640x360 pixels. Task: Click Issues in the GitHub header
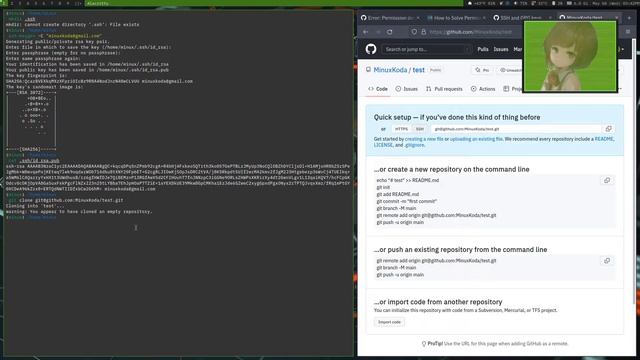coord(501,49)
